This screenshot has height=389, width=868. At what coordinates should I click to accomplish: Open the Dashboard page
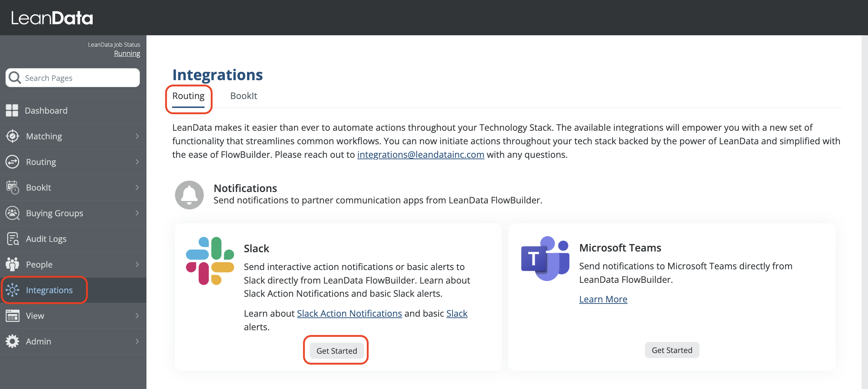point(73,110)
